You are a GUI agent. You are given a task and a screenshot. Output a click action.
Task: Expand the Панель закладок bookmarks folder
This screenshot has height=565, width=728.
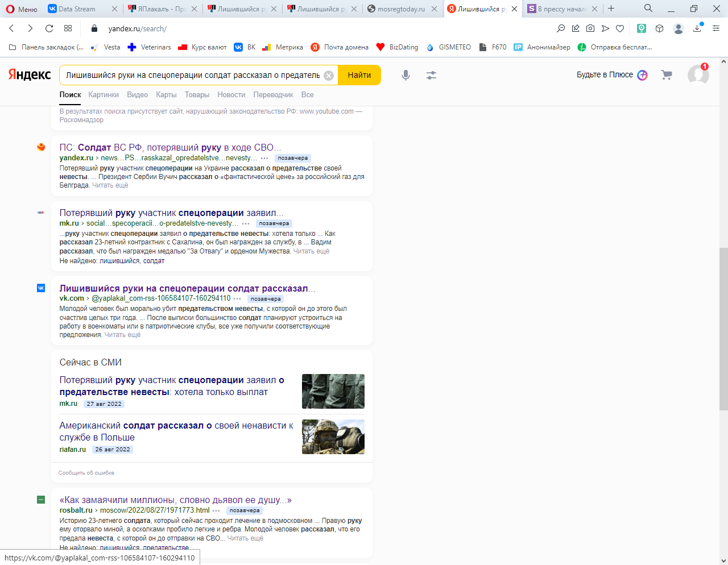[46, 47]
